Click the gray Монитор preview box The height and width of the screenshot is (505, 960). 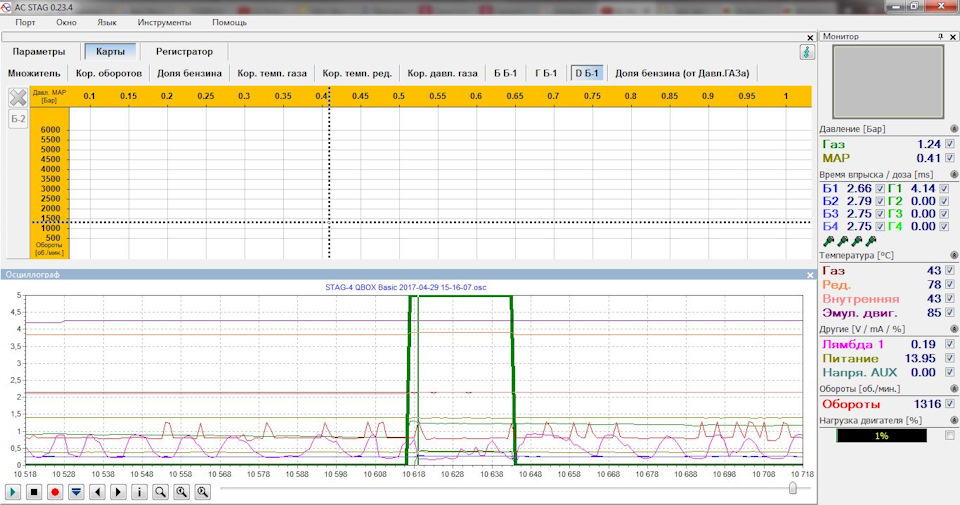[x=888, y=82]
